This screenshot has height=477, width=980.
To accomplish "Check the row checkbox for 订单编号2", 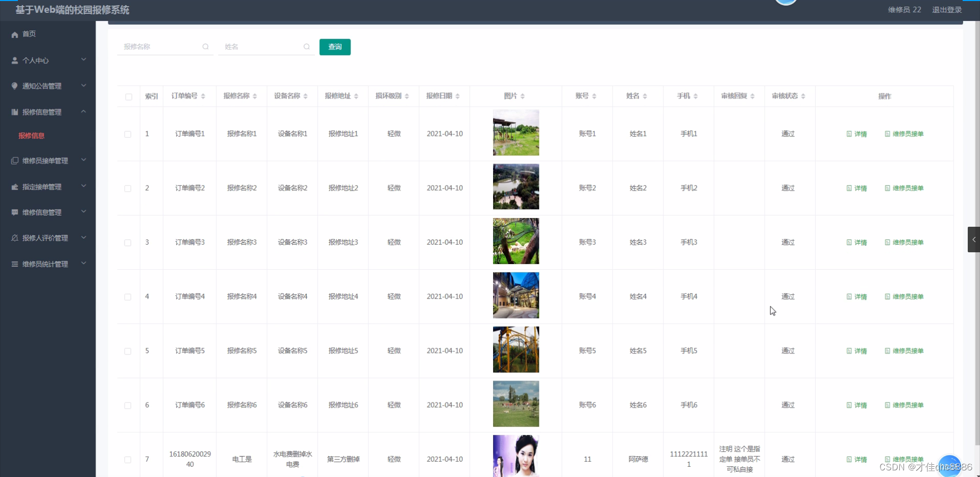I will click(128, 188).
